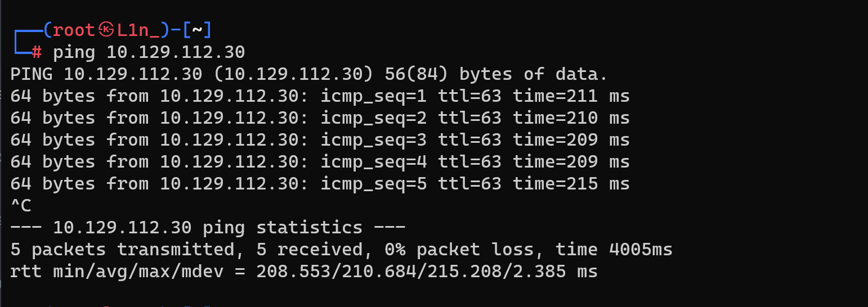The height and width of the screenshot is (307, 868).
Task: Click the icmp_seq=1 reply line
Action: pyautogui.click(x=320, y=96)
